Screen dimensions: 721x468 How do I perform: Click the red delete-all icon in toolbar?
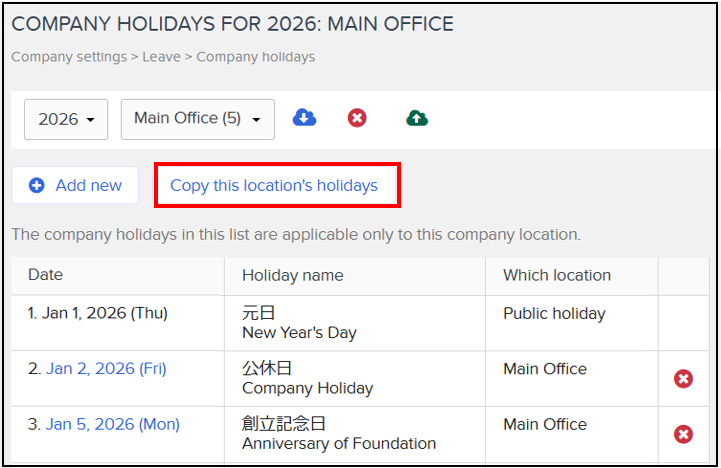(x=357, y=118)
